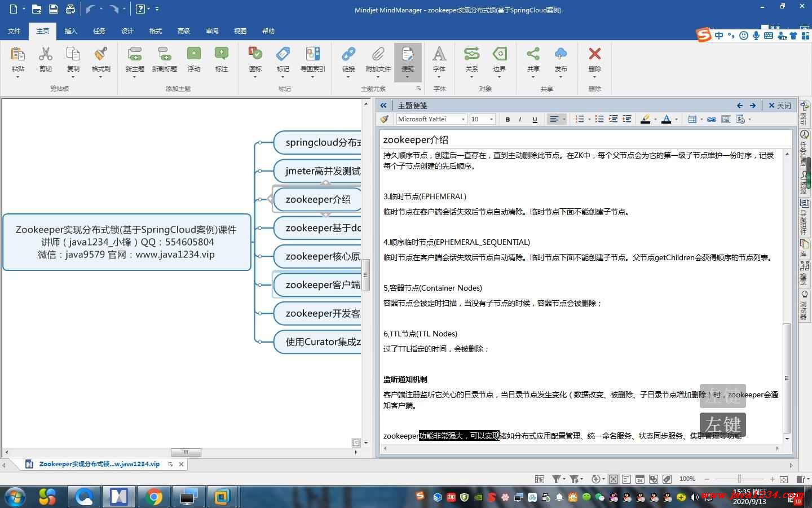The height and width of the screenshot is (508, 812).
Task: Click the zoom in plus button
Action: (772, 479)
